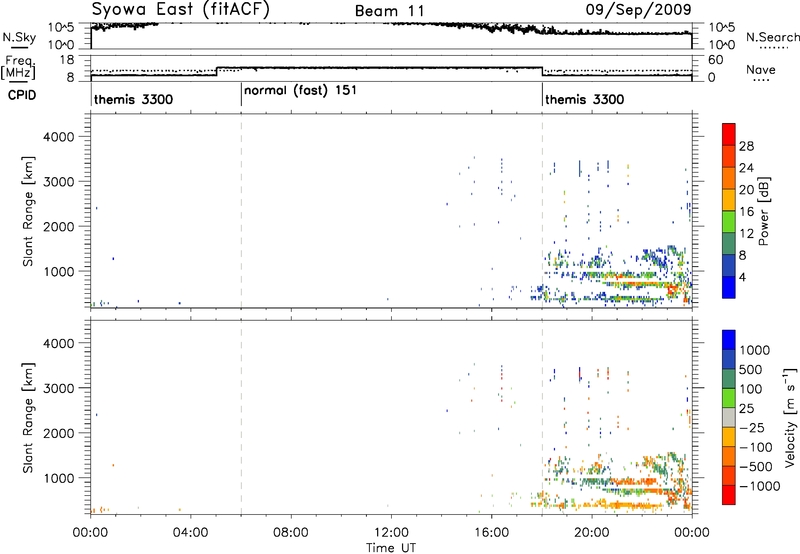This screenshot has width=800, height=554.
Task: Click the "Syowa East (fitACF)" plot title
Action: tap(181, 9)
